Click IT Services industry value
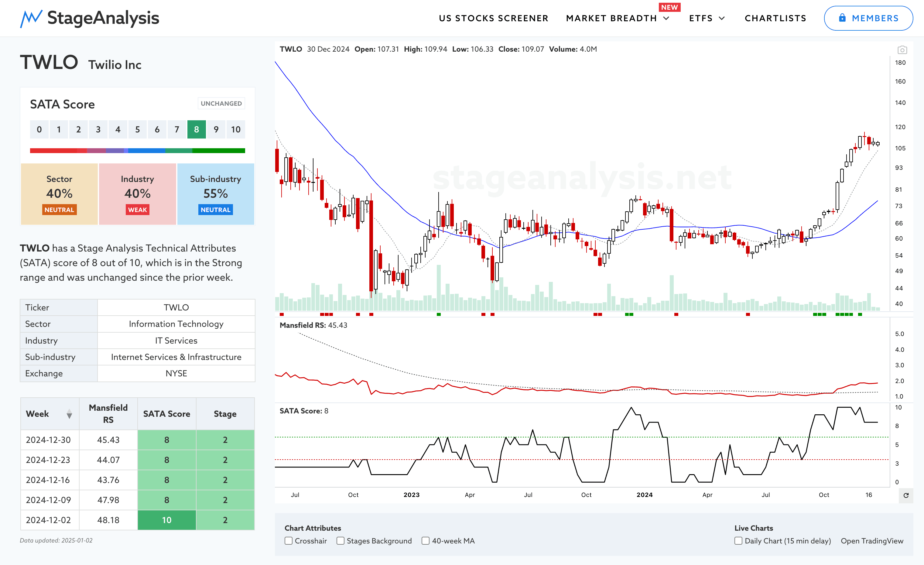 [x=176, y=341]
